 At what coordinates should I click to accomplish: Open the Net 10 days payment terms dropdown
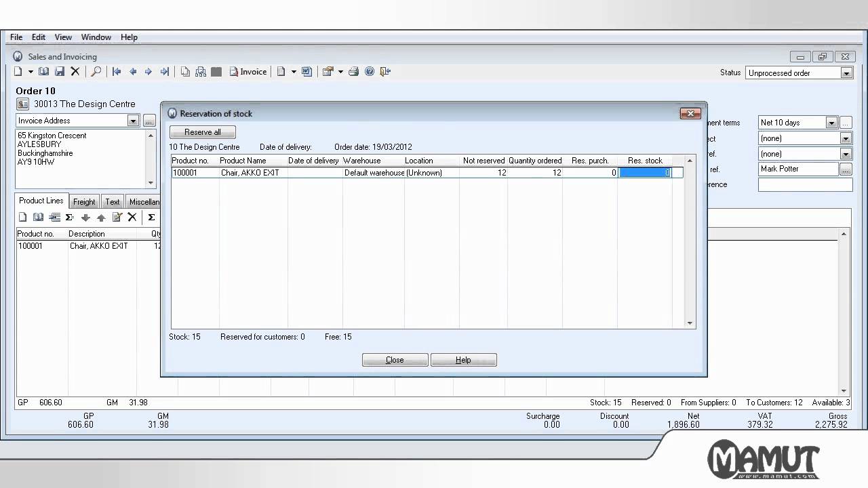click(x=831, y=123)
